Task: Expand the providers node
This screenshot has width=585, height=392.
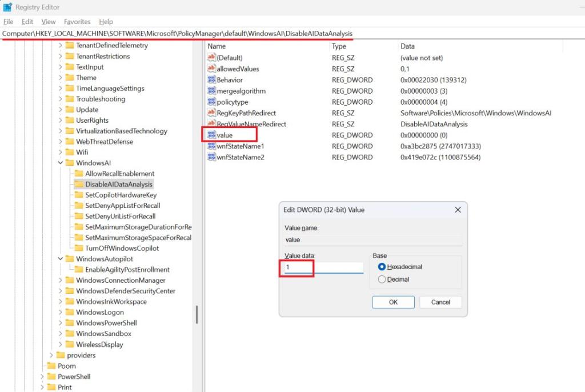Action: [x=51, y=355]
